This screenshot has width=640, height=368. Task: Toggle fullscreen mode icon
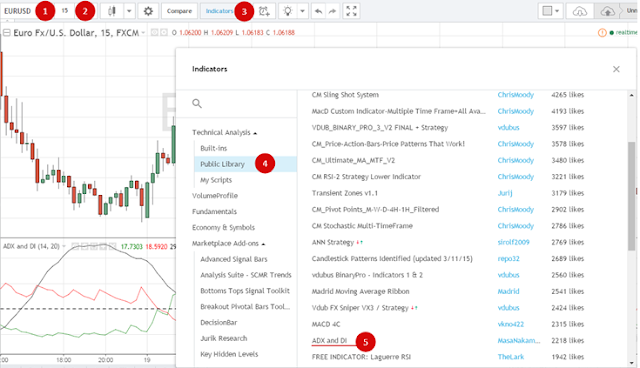(x=351, y=11)
